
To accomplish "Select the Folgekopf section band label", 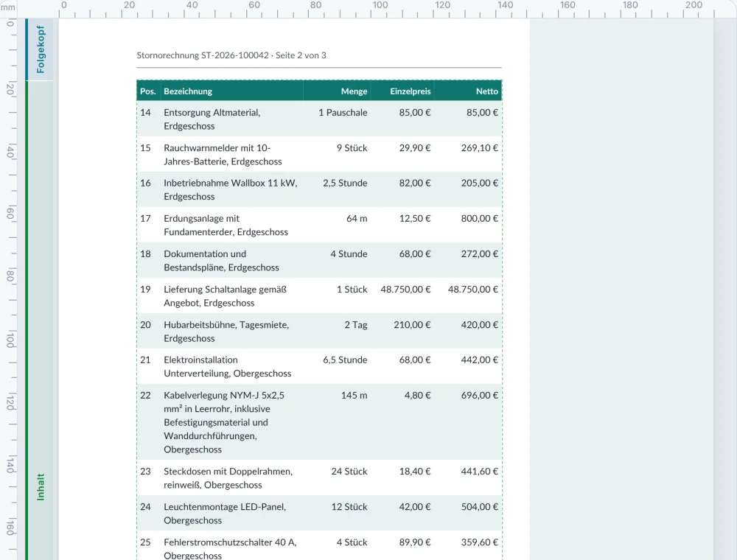I will point(41,50).
